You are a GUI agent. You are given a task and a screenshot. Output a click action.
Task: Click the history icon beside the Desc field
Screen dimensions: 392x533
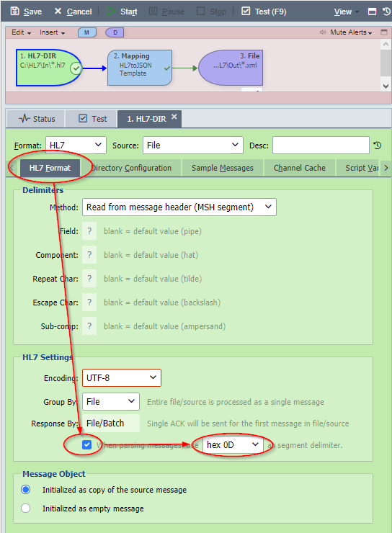point(378,145)
